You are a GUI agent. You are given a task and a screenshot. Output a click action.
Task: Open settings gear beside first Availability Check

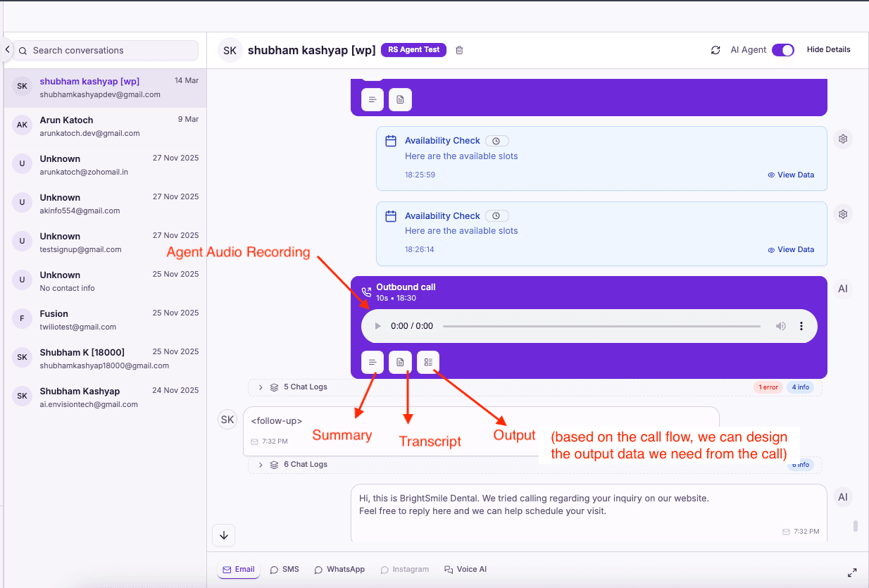(842, 139)
